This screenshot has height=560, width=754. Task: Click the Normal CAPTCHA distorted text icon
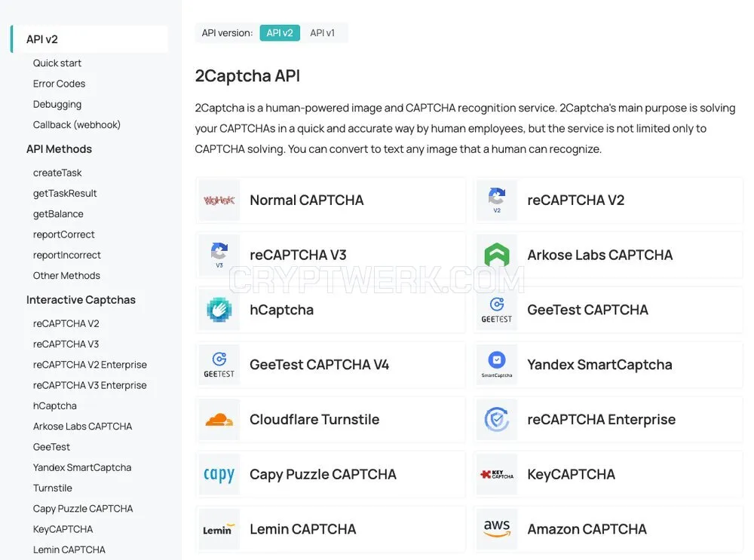(x=219, y=200)
